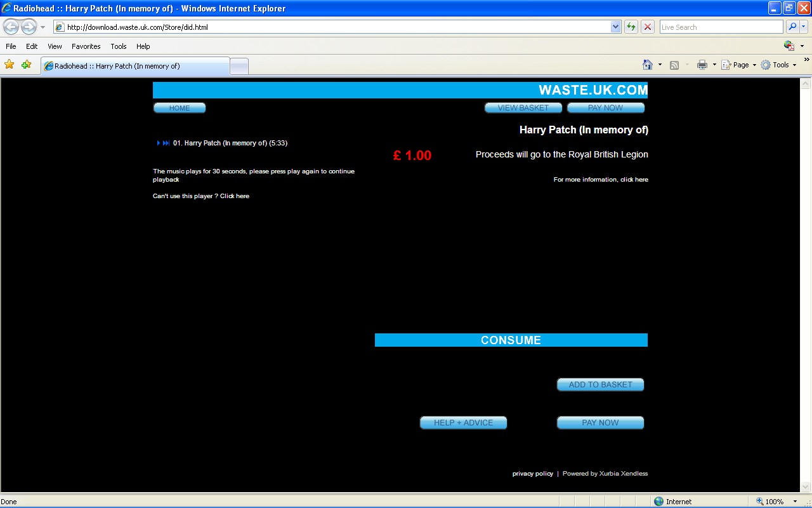
Task: Expand the address bar history dropdown
Action: (x=615, y=27)
